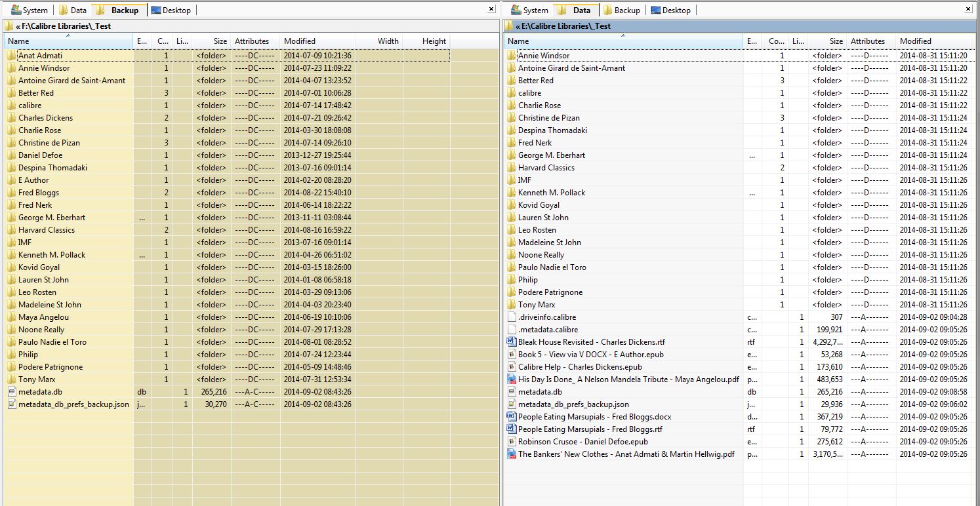The width and height of the screenshot is (980, 506).
Task: Click the Podere Patrignone folder icon in the E: pane
Action: coord(512,292)
